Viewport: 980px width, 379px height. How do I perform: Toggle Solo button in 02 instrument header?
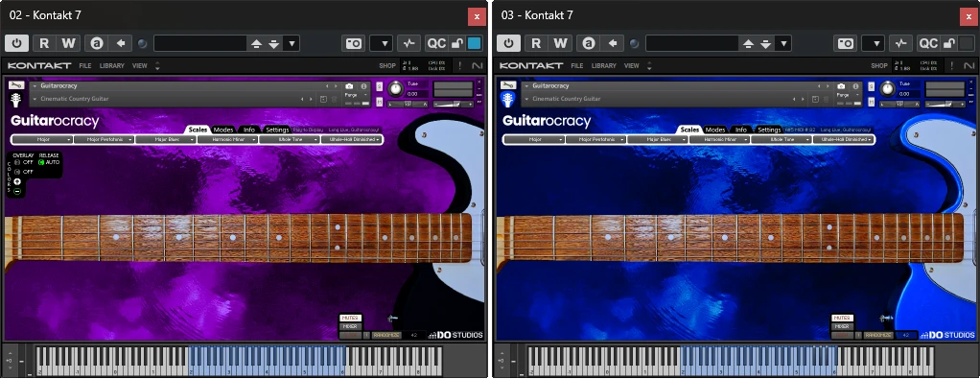pyautogui.click(x=380, y=86)
